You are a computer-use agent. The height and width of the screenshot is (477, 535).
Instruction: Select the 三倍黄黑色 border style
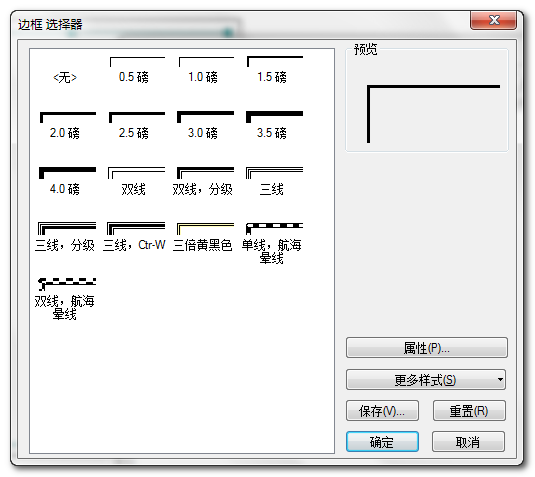pos(203,237)
